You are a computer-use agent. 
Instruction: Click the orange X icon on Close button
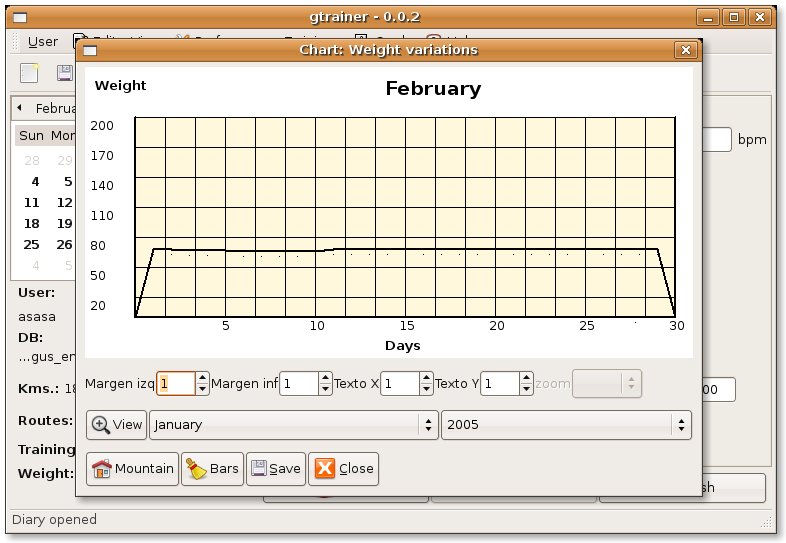[324, 469]
